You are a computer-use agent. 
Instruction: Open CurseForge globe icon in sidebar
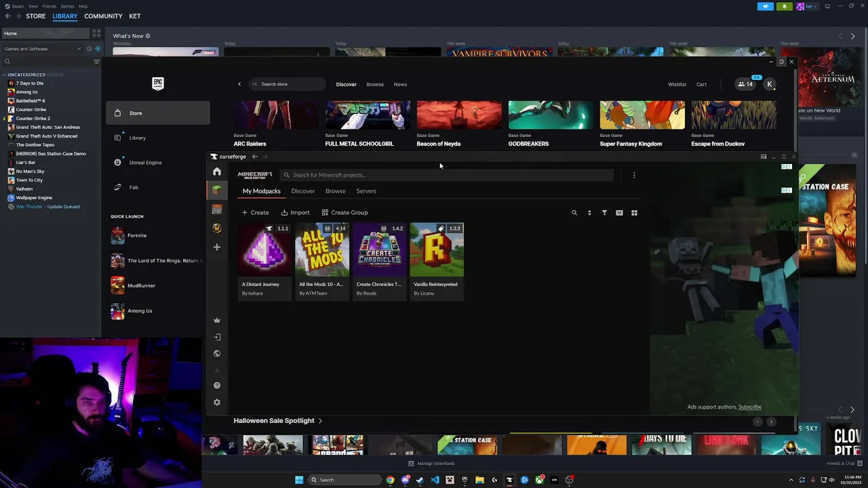[x=217, y=353]
